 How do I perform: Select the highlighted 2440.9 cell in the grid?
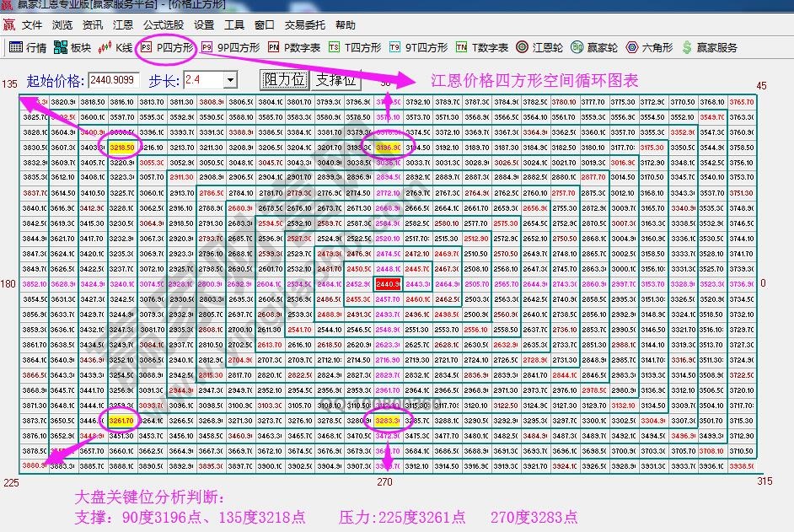click(386, 285)
